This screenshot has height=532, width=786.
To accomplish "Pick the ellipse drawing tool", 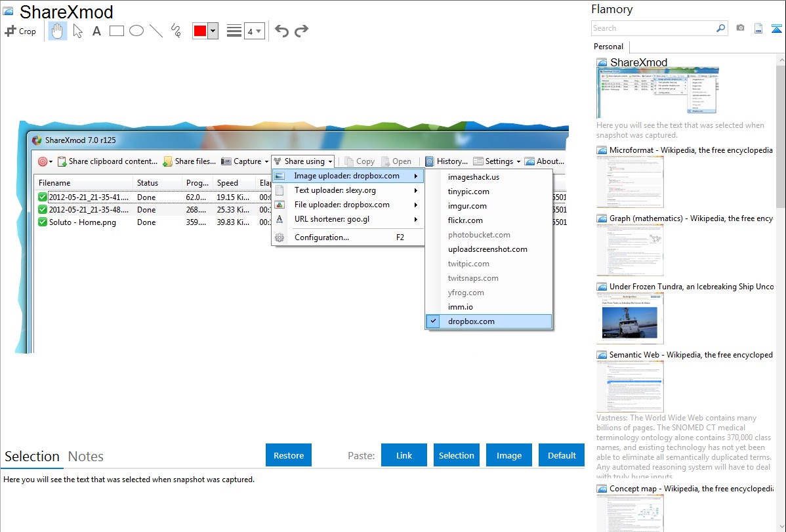I will [x=136, y=31].
